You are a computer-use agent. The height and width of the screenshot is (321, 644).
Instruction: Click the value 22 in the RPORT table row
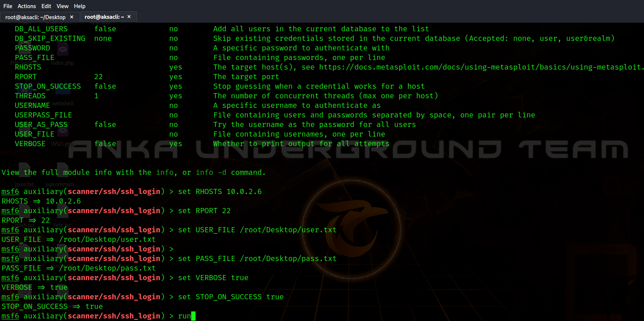coord(99,77)
